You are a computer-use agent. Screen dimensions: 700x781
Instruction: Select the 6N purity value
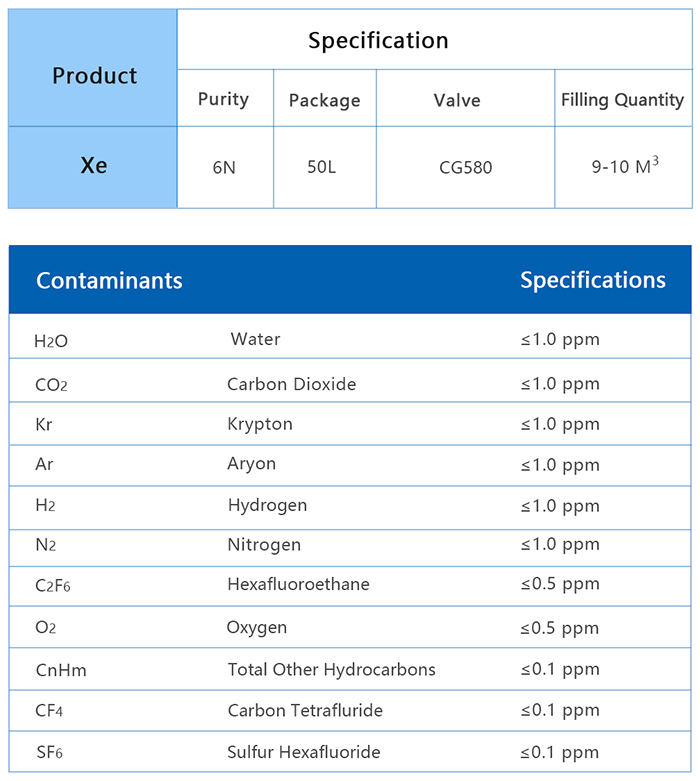224,167
